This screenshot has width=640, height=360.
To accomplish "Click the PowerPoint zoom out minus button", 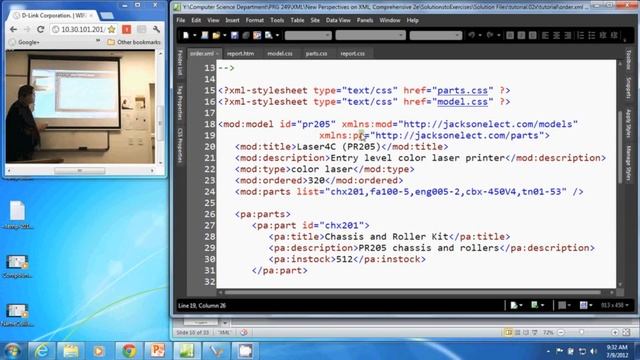I will 561,333.
